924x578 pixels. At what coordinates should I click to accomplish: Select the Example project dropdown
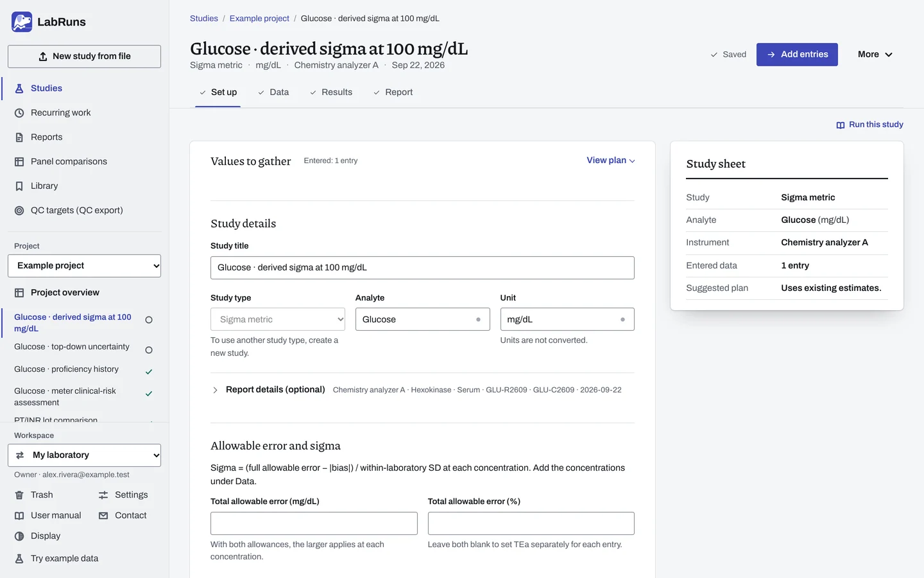point(84,266)
